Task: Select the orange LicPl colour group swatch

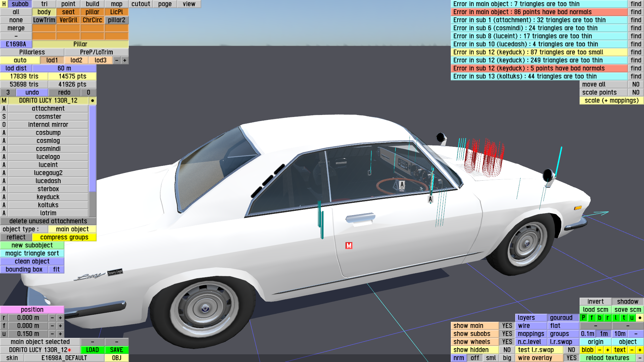Action: 116,12
